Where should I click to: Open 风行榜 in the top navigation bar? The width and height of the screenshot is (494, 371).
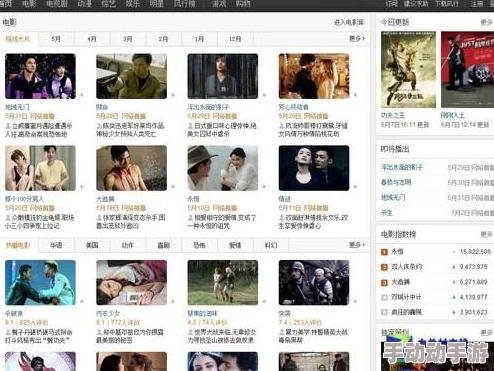pyautogui.click(x=184, y=4)
